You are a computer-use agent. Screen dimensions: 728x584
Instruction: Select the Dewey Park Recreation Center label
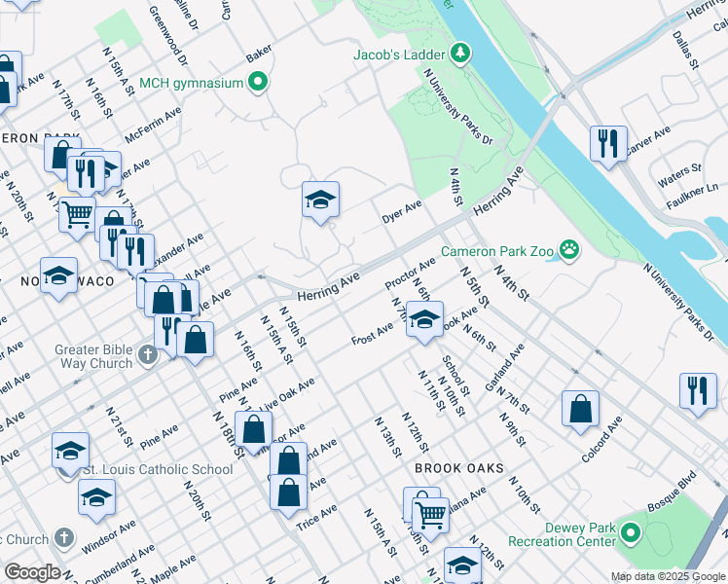[562, 534]
